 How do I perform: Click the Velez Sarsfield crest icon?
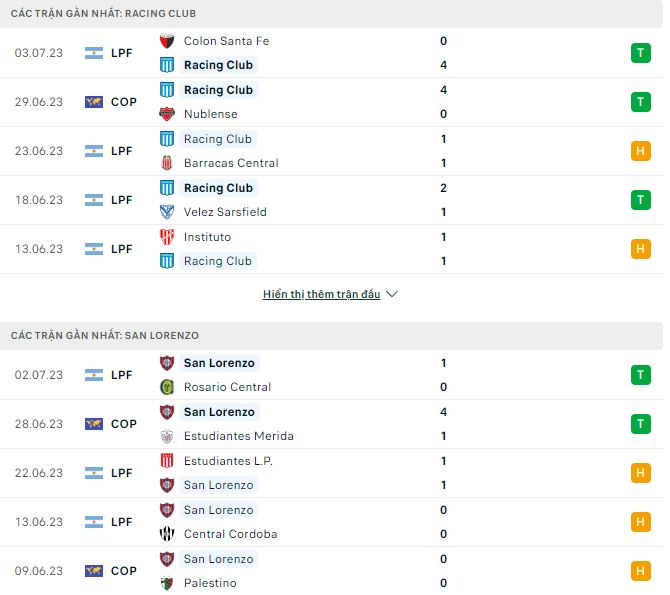click(167, 212)
